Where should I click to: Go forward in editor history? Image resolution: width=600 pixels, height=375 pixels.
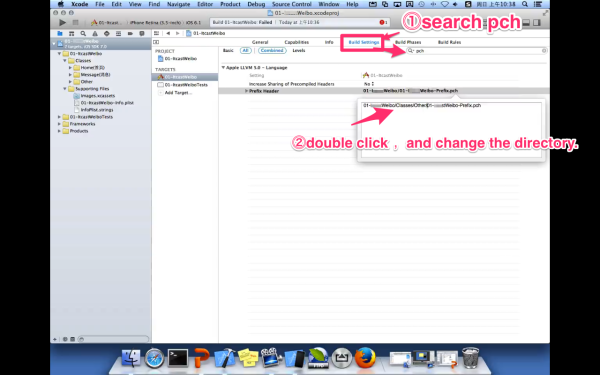coord(178,33)
